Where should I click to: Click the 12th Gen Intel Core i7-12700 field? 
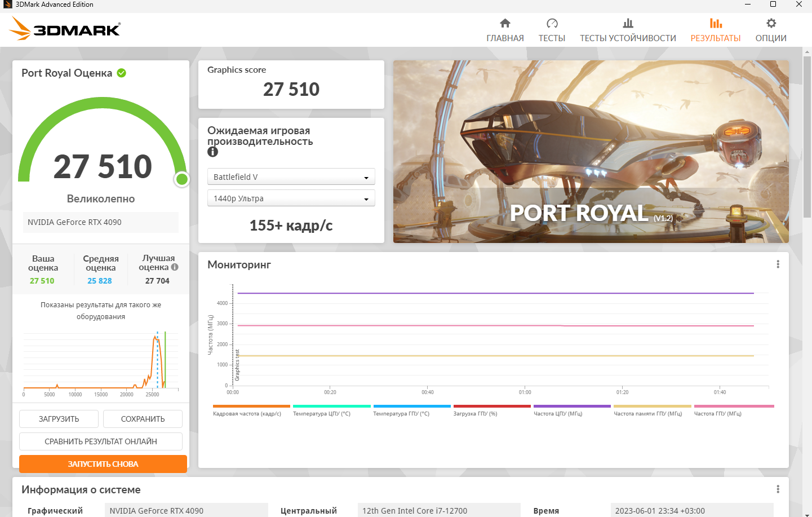[439, 510]
